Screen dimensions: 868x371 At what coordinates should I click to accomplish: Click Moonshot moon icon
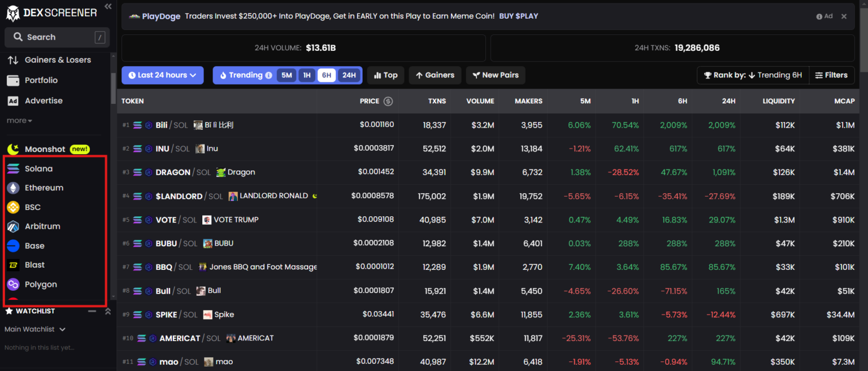pos(13,149)
